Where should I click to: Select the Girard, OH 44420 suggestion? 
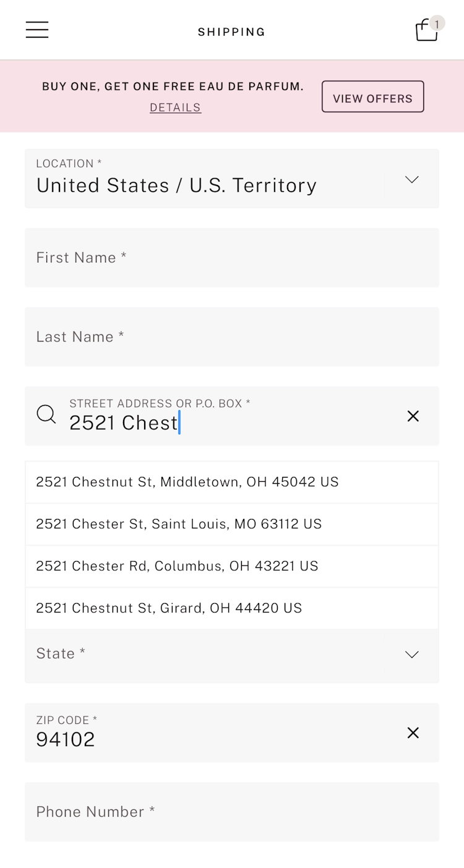pos(169,608)
